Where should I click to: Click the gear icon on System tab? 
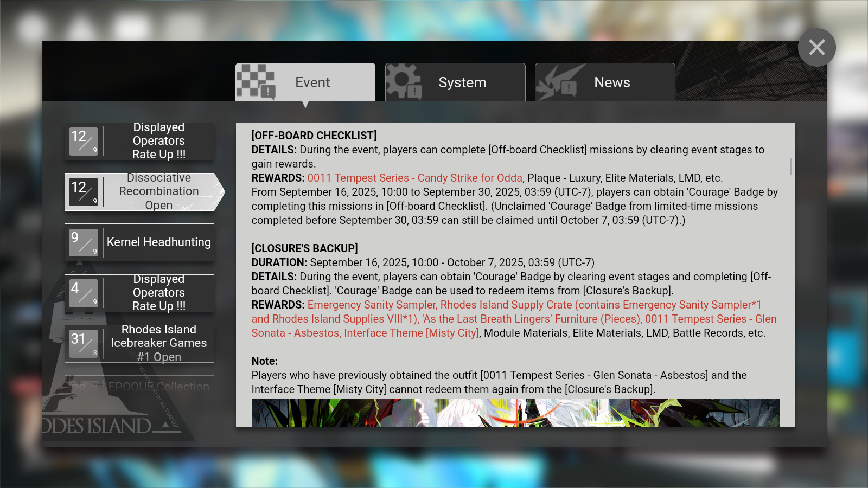pyautogui.click(x=404, y=82)
